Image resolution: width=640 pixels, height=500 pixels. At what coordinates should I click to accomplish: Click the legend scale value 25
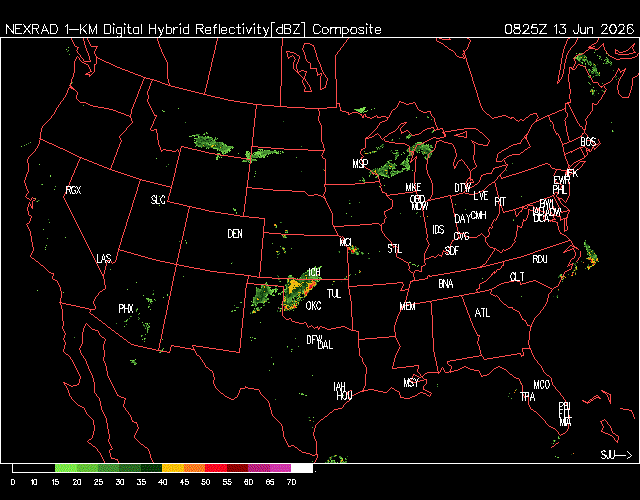click(98, 482)
